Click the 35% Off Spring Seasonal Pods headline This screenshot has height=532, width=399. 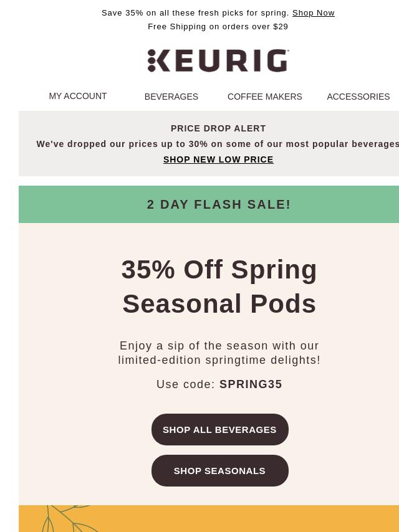coord(219,287)
